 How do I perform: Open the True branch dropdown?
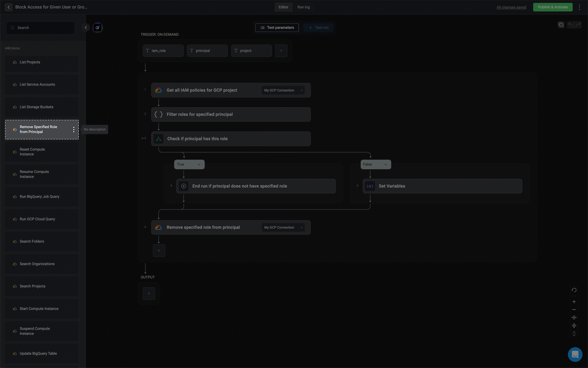(x=189, y=164)
